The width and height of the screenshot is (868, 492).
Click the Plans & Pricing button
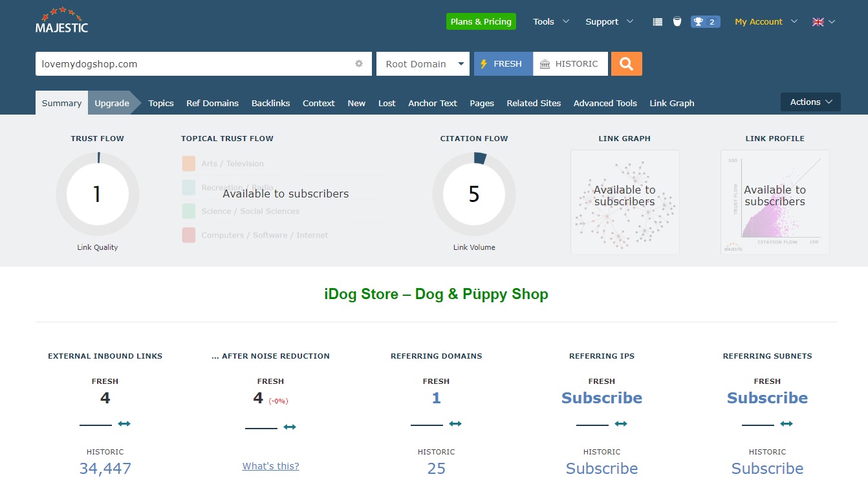click(481, 21)
